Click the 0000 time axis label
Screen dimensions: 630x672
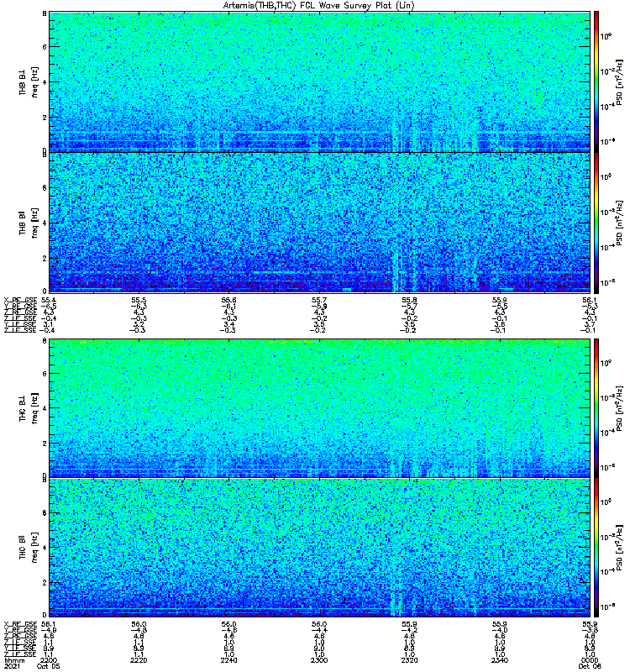(590, 660)
